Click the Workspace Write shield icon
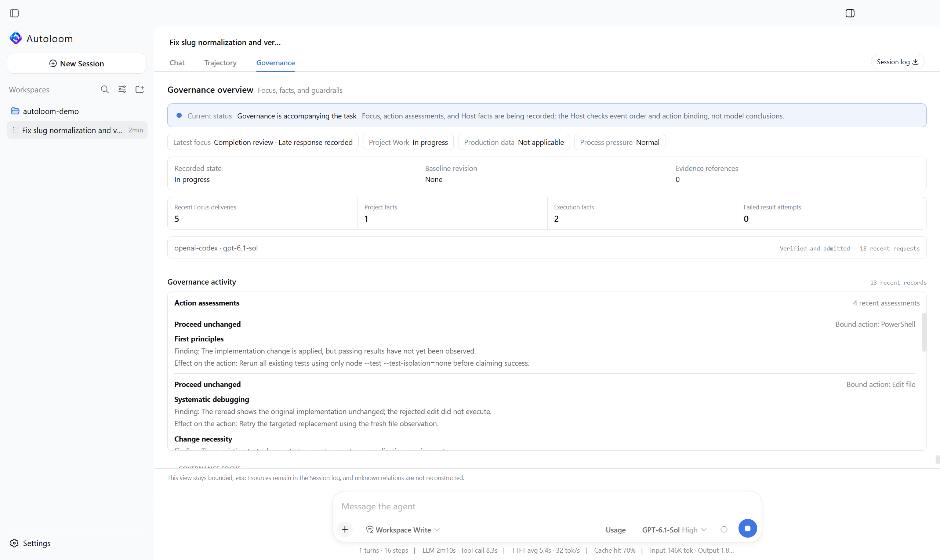Viewport: 940px width, 560px height. tap(370, 530)
